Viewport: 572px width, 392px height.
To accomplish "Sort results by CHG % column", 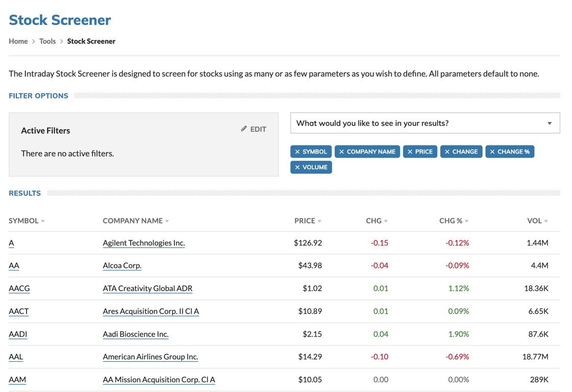I will click(454, 221).
